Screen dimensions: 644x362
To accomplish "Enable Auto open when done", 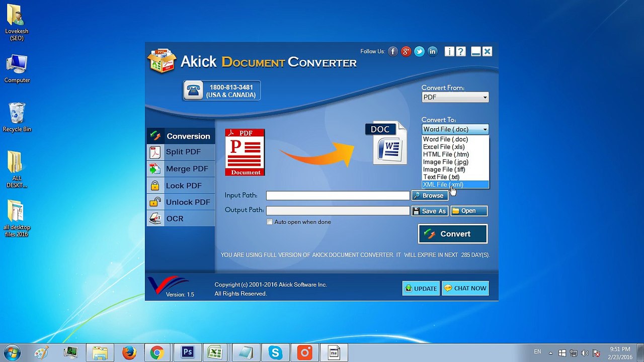I will (270, 222).
